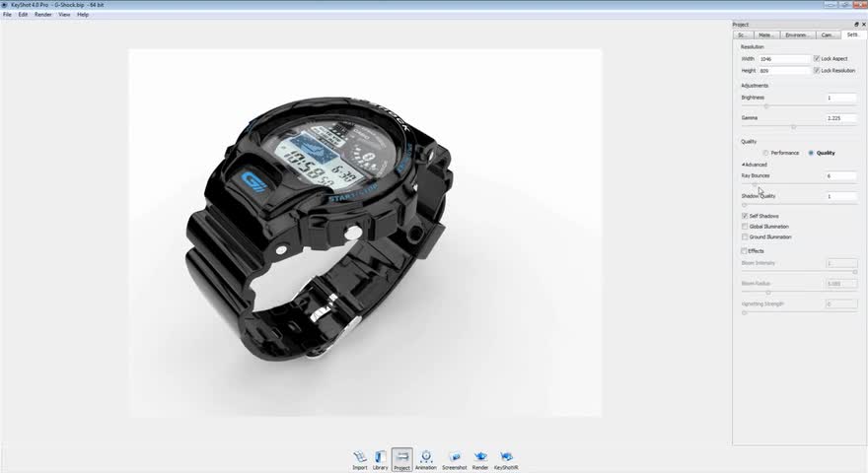Click the Resolution section label
Image resolution: width=868 pixels, height=473 pixels.
[x=753, y=47]
